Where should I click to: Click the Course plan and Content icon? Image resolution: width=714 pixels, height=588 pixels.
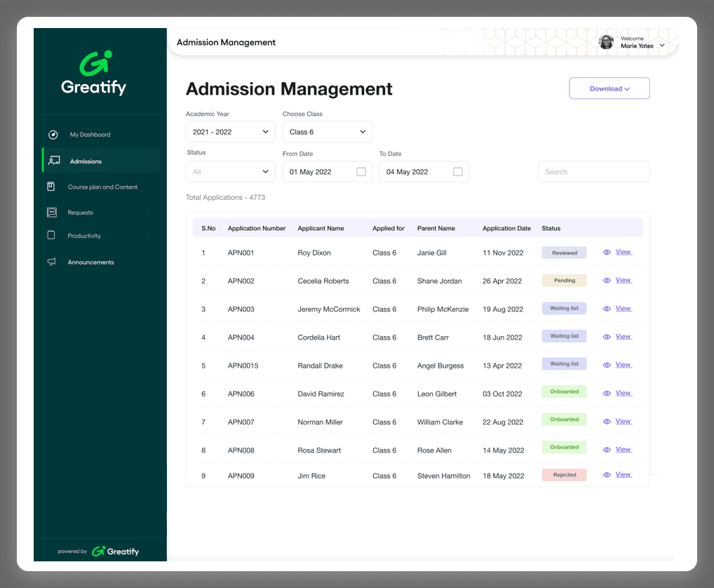click(50, 187)
